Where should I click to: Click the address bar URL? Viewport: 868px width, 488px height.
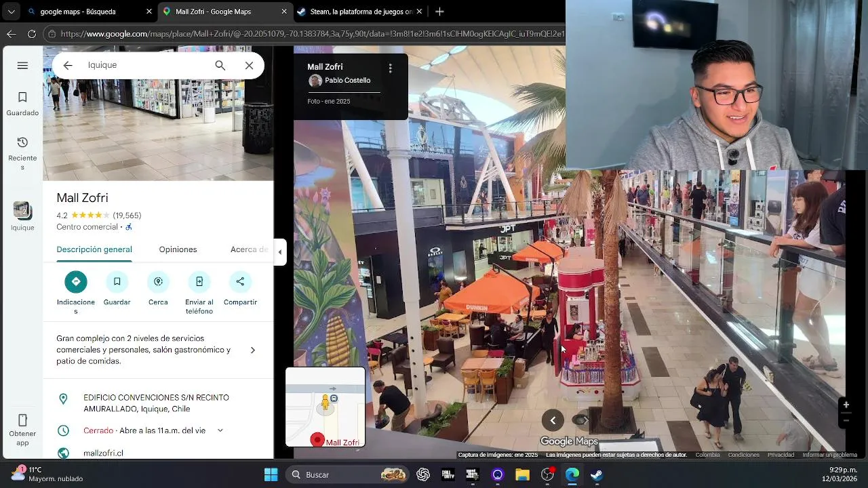[312, 33]
